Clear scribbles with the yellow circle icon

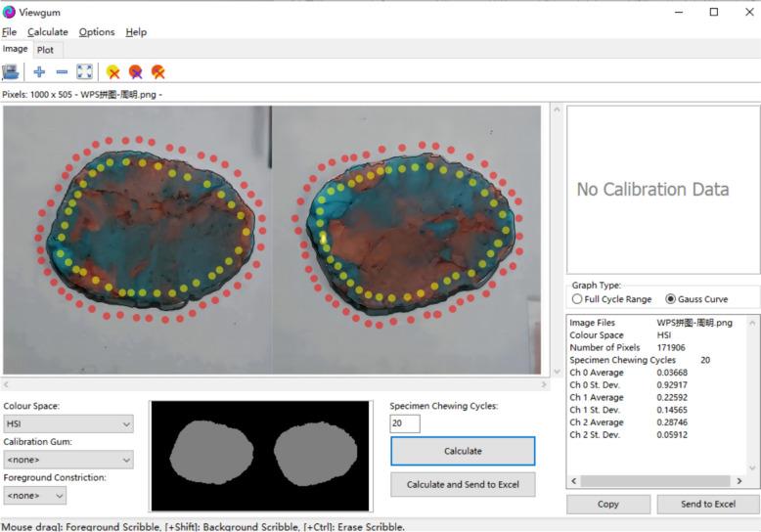113,71
